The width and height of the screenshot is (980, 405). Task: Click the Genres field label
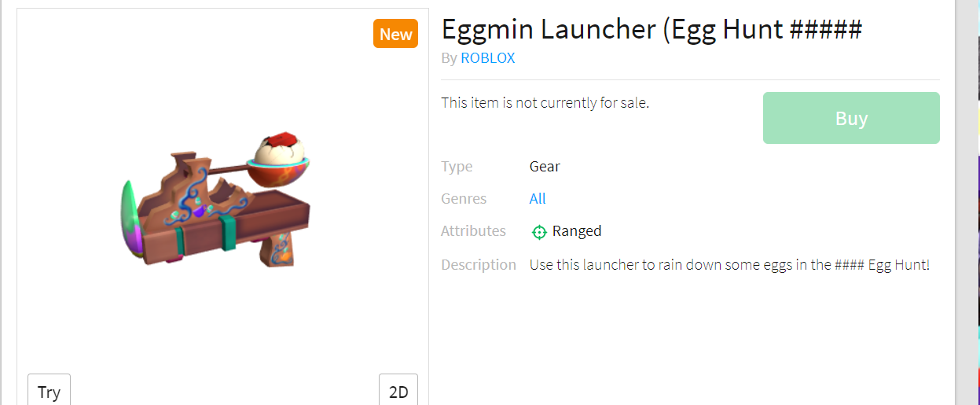[x=464, y=199]
